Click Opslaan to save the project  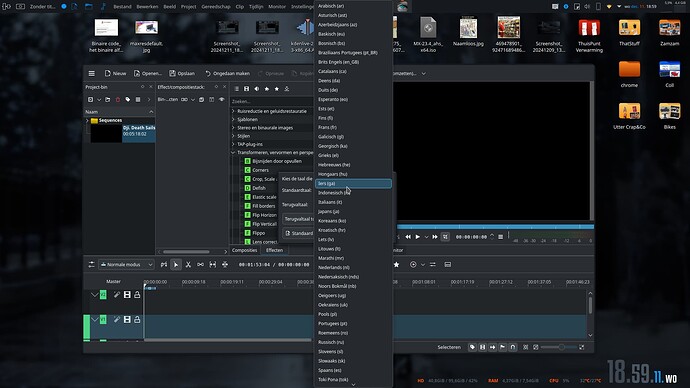click(182, 73)
